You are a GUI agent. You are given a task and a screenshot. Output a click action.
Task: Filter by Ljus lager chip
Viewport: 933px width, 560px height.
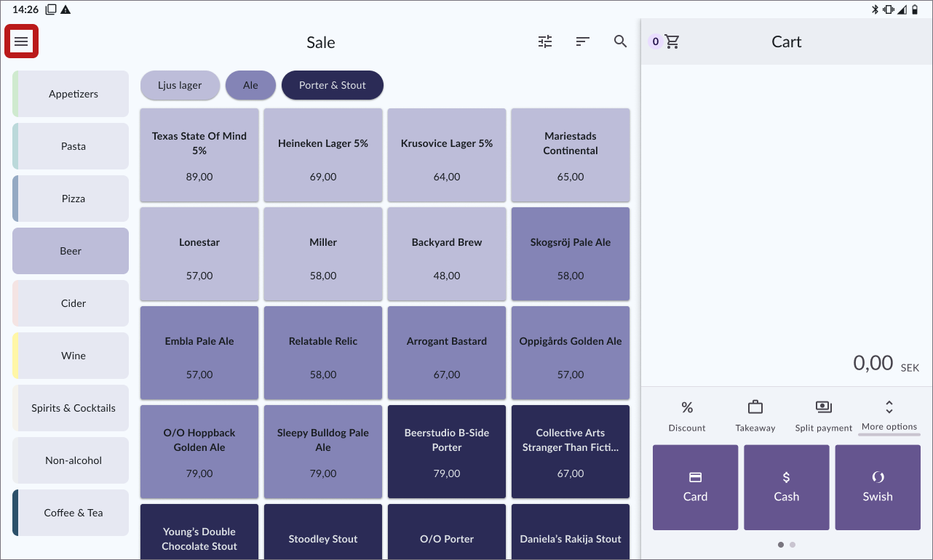point(180,85)
